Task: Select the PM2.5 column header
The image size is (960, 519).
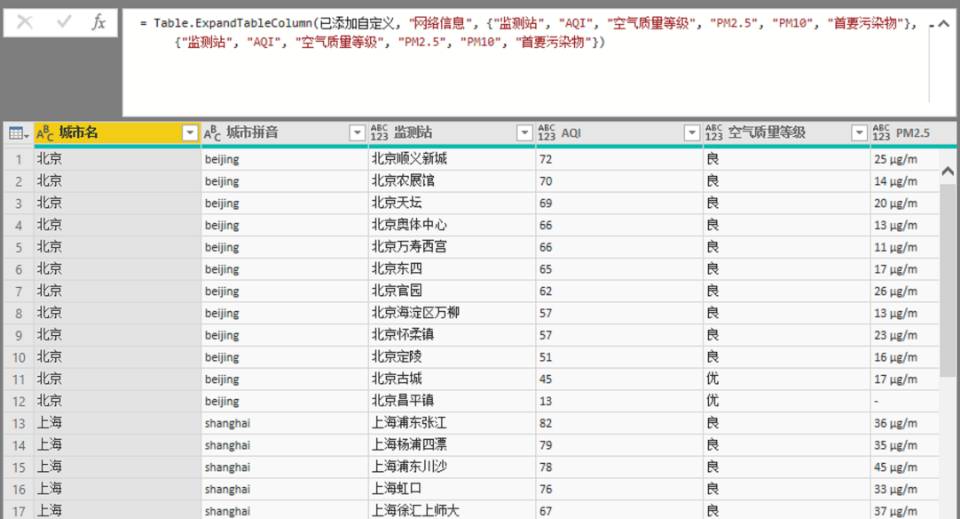Action: click(x=913, y=133)
